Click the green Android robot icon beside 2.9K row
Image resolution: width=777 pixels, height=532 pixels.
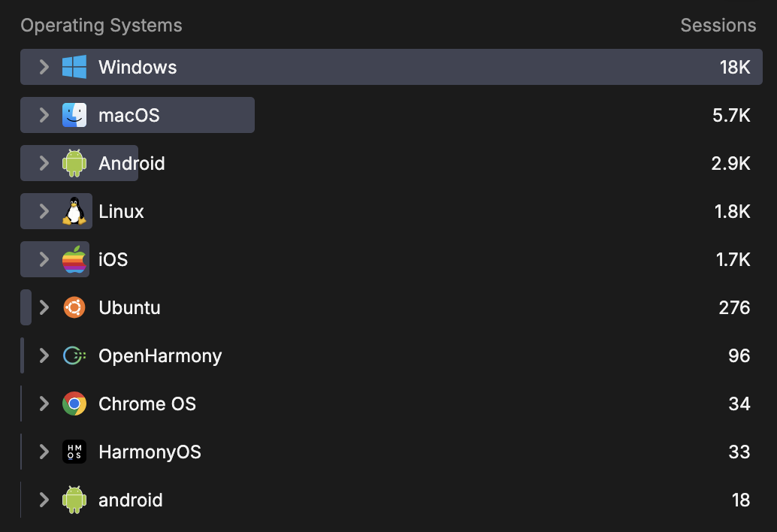click(x=74, y=163)
